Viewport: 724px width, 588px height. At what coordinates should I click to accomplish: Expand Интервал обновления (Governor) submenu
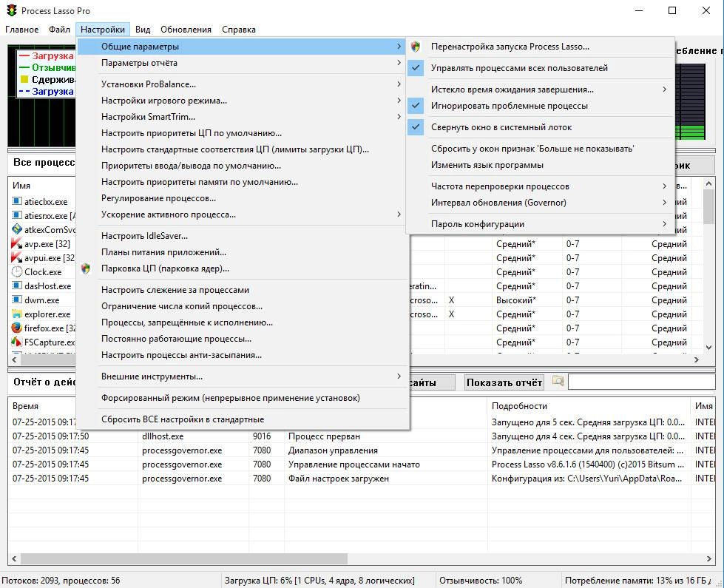541,203
